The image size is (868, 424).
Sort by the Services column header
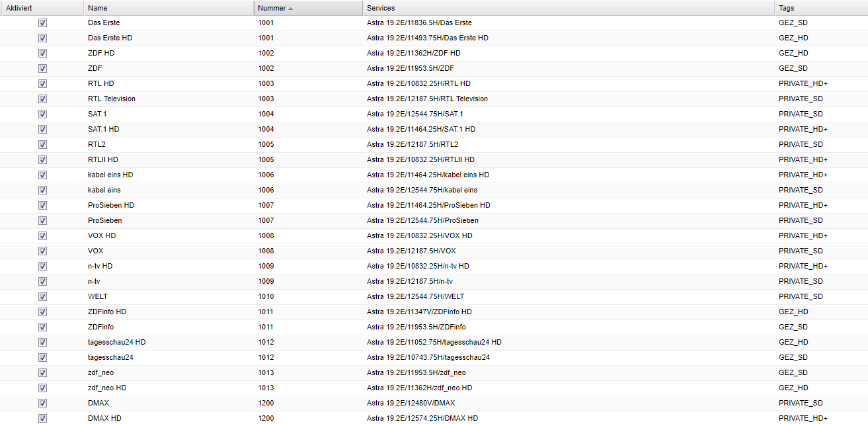pos(569,8)
